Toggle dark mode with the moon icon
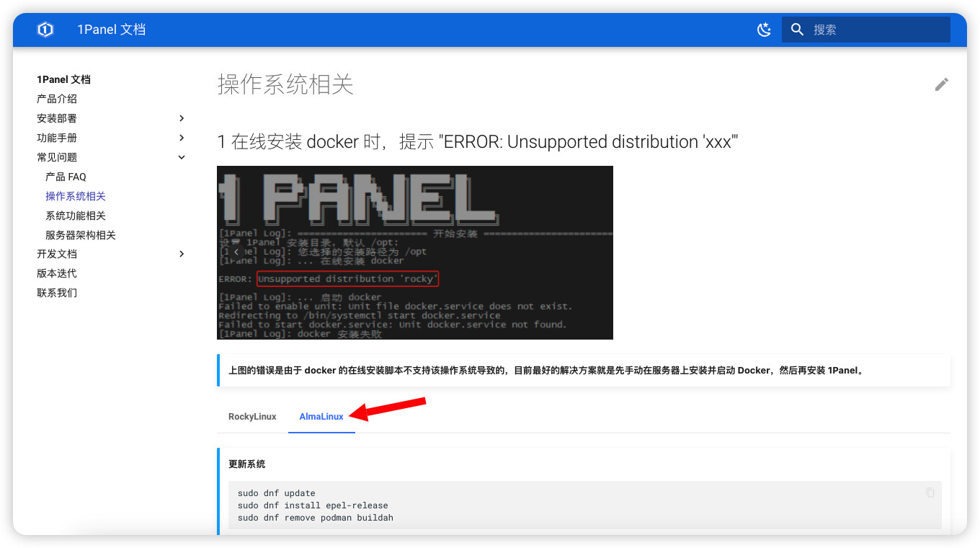 tap(765, 30)
